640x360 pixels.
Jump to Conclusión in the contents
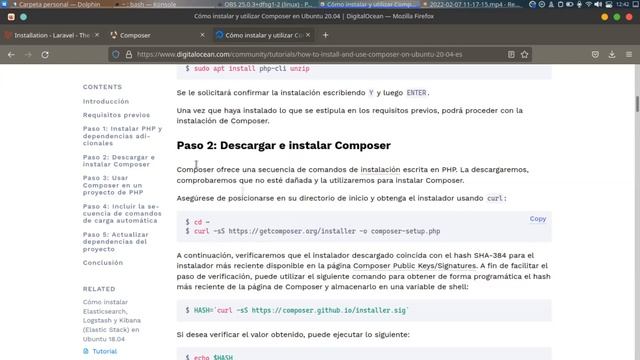103,263
